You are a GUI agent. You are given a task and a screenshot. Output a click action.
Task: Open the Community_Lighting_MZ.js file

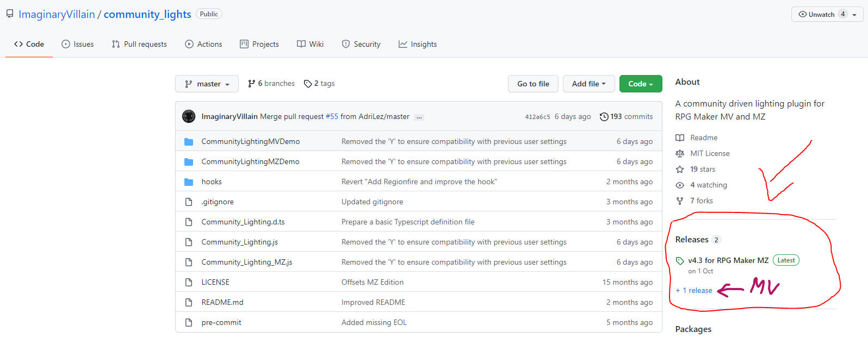click(x=247, y=262)
